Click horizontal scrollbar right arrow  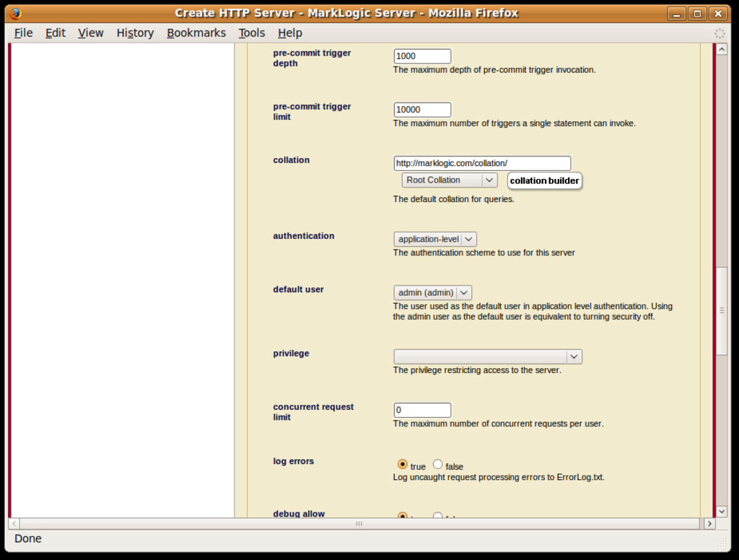point(710,524)
